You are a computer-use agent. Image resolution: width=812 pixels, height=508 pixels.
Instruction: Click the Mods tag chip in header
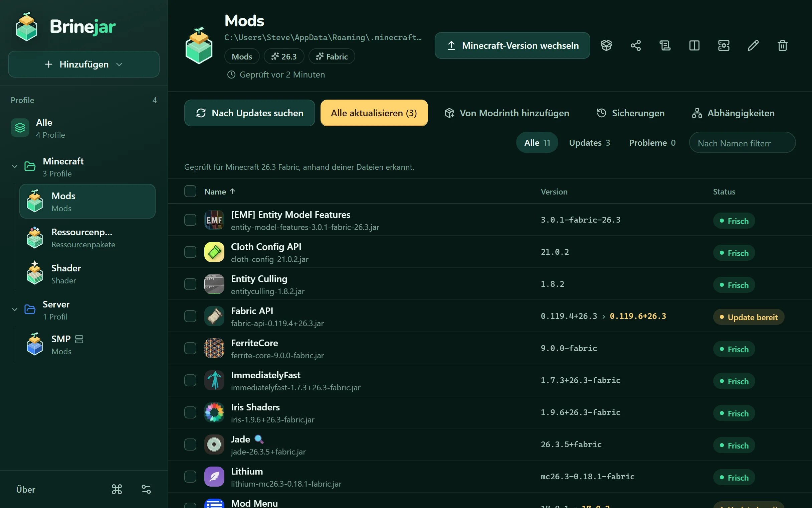pyautogui.click(x=242, y=56)
